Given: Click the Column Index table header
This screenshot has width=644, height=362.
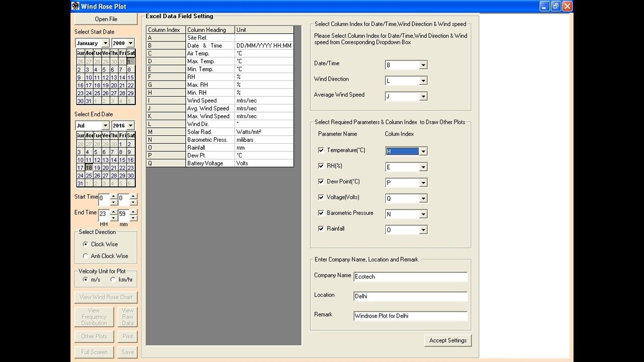Looking at the screenshot, I should (166, 30).
